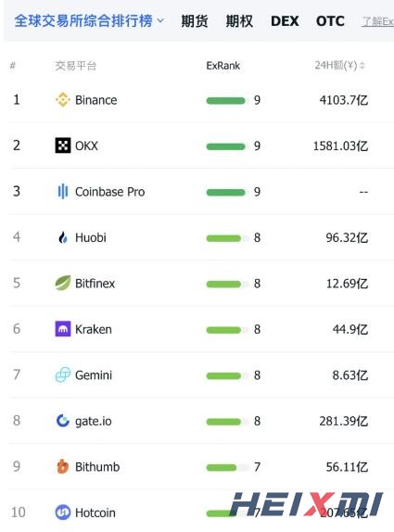
Task: Click the Bitfinex leaf logo icon
Action: pyautogui.click(x=63, y=283)
